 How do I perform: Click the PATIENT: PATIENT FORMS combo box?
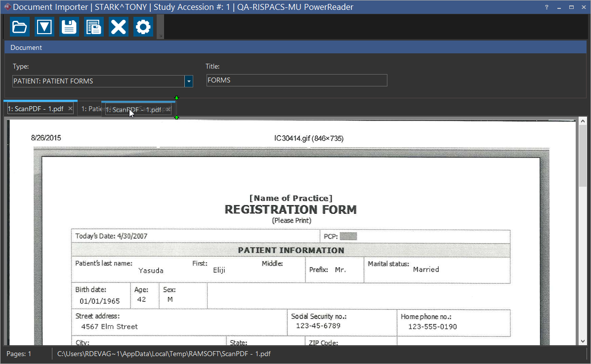pyautogui.click(x=98, y=81)
